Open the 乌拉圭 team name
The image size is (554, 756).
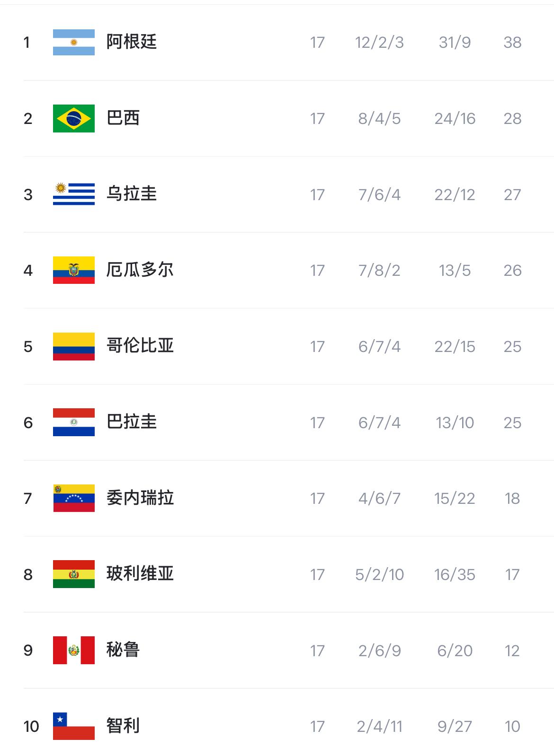(132, 194)
